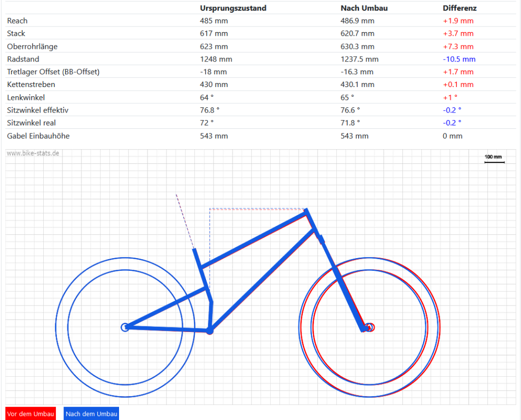Select the "Differenz" column header
521x420 pixels.
pyautogui.click(x=459, y=8)
